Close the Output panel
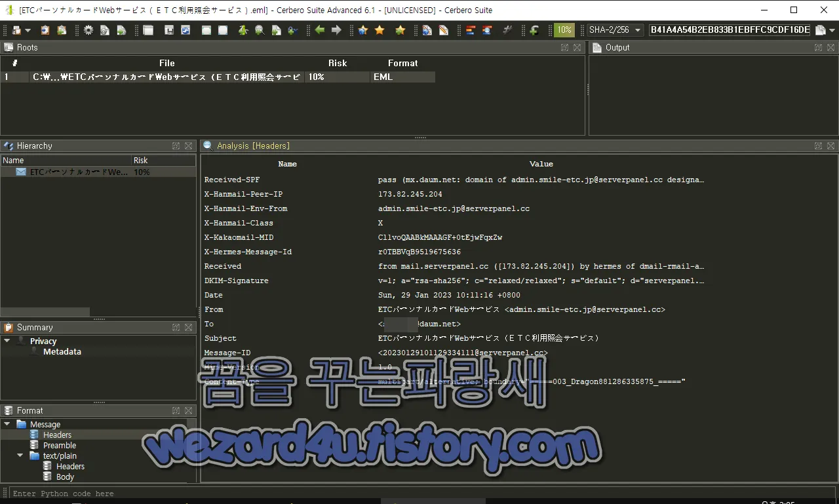Screen dimensions: 839x504 coord(830,47)
